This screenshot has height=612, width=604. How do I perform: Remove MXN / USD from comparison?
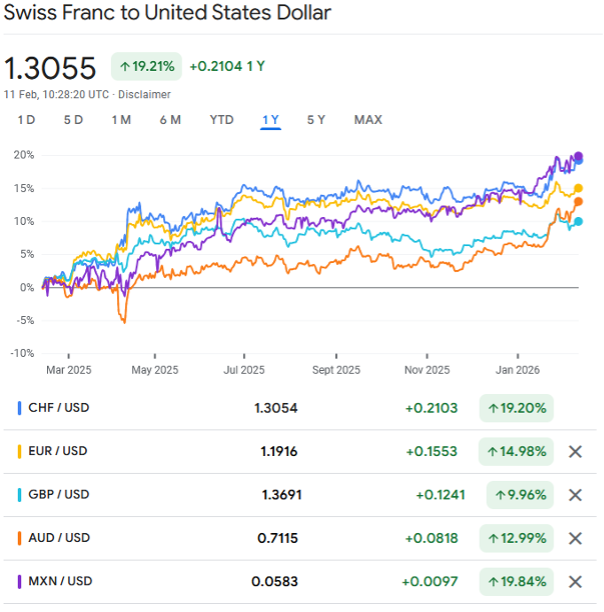[575, 582]
